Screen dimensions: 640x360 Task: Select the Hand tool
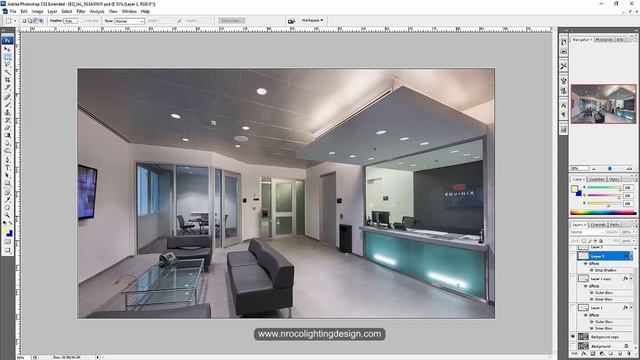pyautogui.click(x=7, y=207)
